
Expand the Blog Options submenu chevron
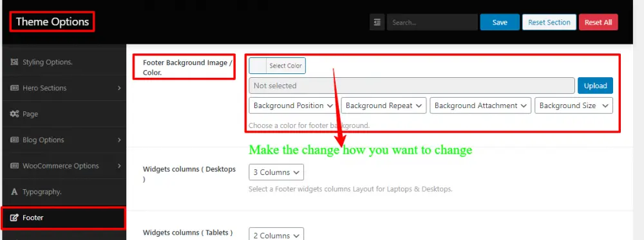(x=119, y=140)
